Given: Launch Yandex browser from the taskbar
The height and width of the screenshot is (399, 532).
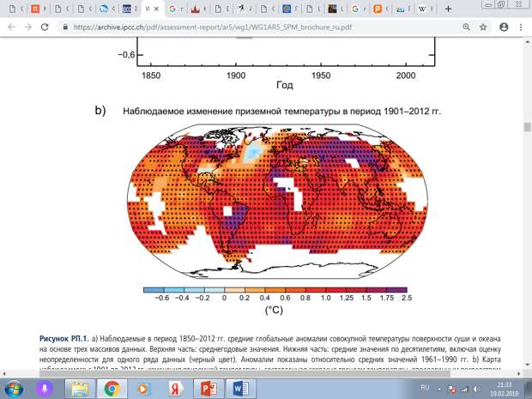Looking at the screenshot, I should coord(176,389).
